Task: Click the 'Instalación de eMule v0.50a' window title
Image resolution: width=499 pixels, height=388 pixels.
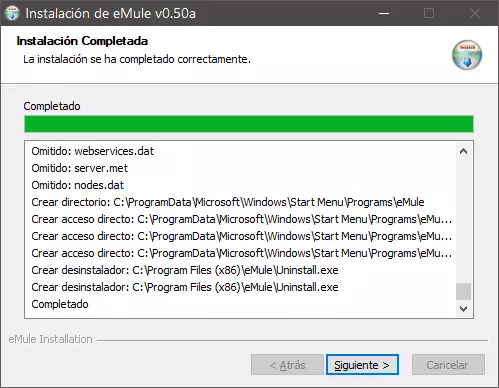Action: pos(110,14)
